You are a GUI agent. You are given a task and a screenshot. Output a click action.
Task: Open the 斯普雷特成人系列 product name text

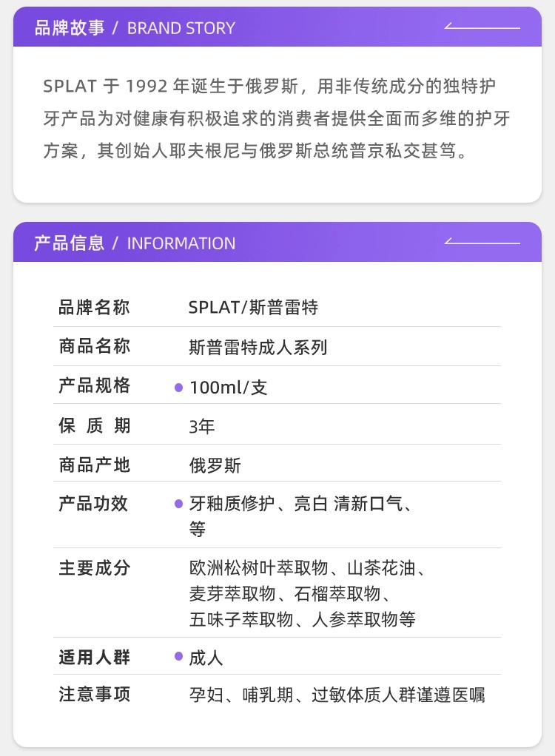(258, 347)
